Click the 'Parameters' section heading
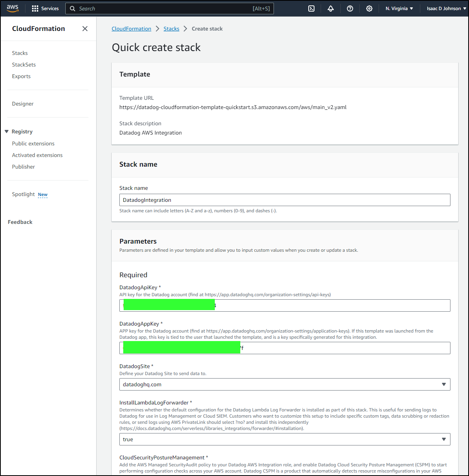This screenshot has height=476, width=469. [x=138, y=241]
